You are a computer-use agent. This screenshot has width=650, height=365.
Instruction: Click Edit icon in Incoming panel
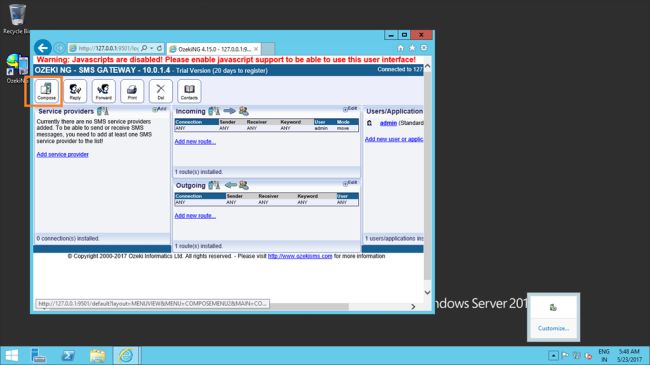(350, 109)
